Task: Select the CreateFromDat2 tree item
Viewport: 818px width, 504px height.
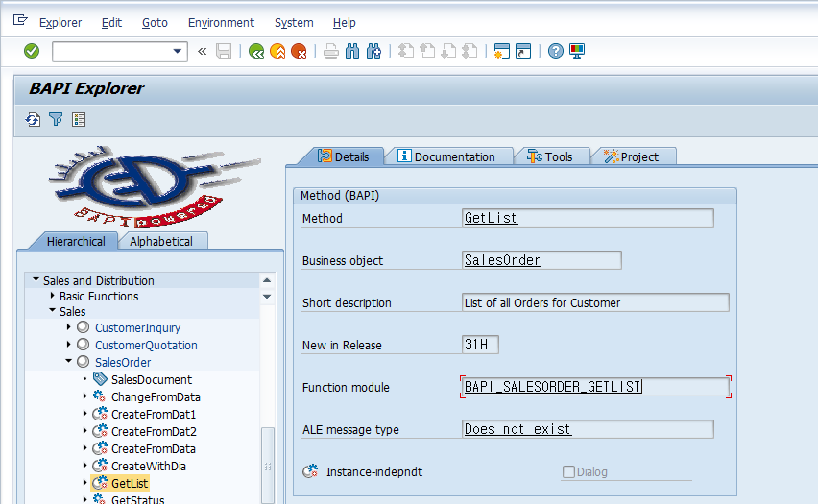Action: [154, 431]
